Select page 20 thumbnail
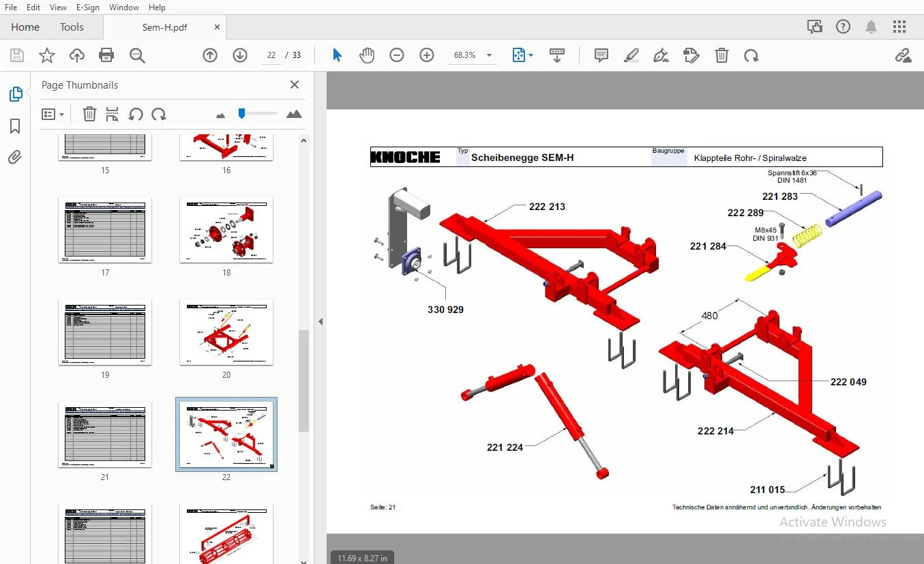Viewport: 924px width, 564px height. click(x=226, y=332)
